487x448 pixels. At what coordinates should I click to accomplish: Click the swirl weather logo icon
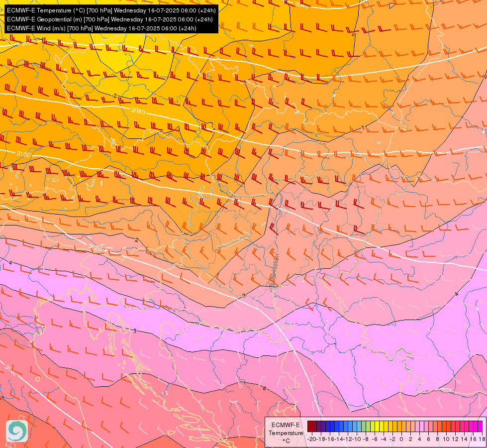(x=17, y=431)
